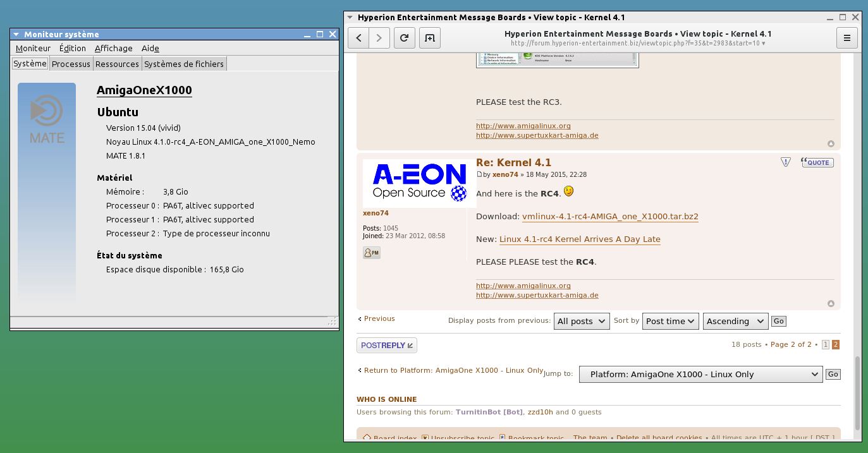Screen dimensions: 868x453
Task: Quote the Re: Kernel 4.1 post
Action: pos(817,162)
